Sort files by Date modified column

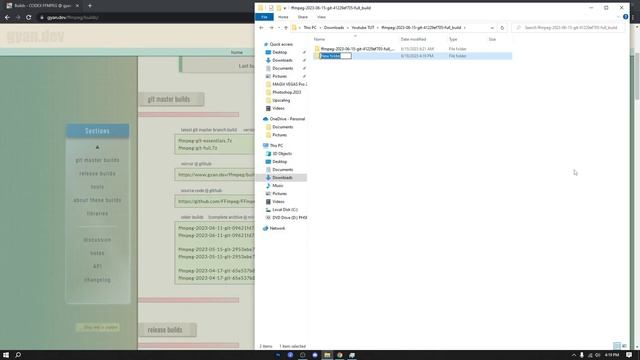pyautogui.click(x=413, y=39)
